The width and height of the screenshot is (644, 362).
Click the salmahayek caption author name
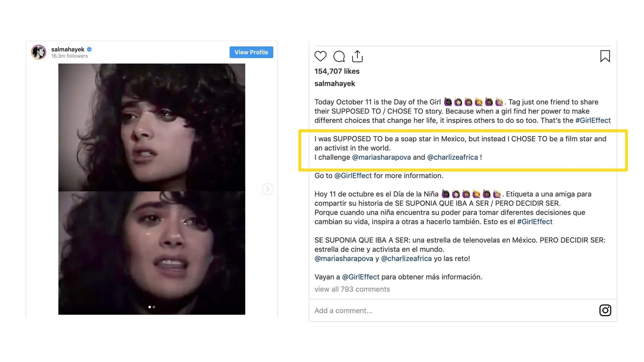pyautogui.click(x=335, y=84)
